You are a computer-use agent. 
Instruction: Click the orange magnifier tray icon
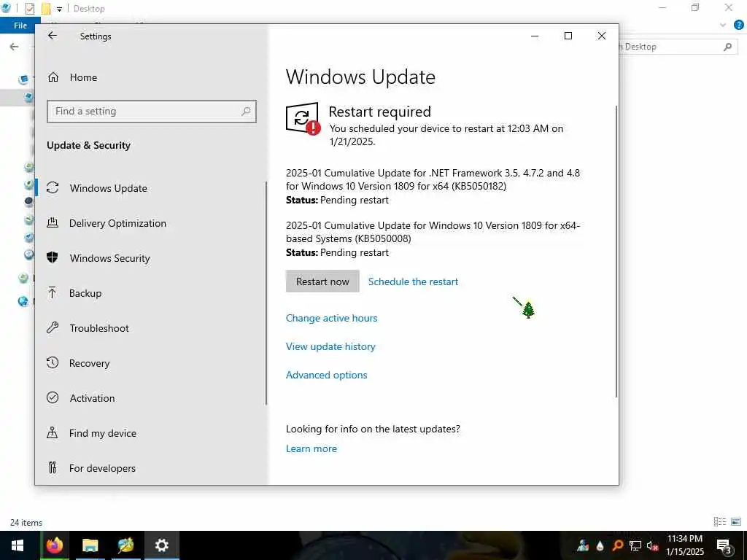(x=617, y=545)
